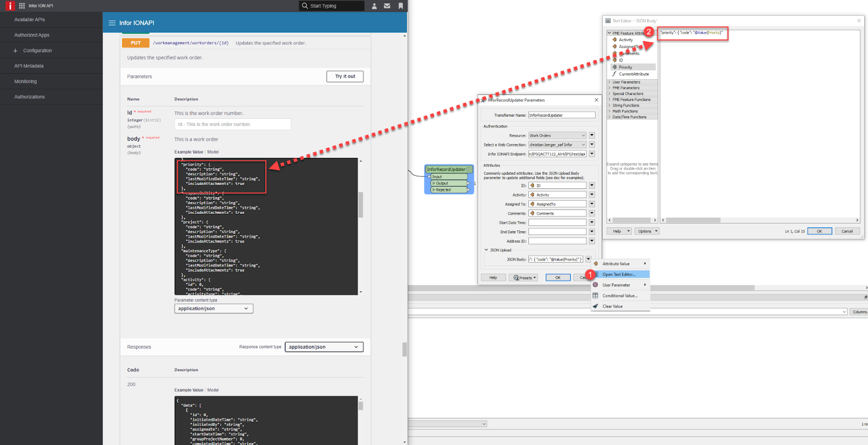
Task: Click the Rejected port of InforRecordUpdater
Action: (448, 189)
